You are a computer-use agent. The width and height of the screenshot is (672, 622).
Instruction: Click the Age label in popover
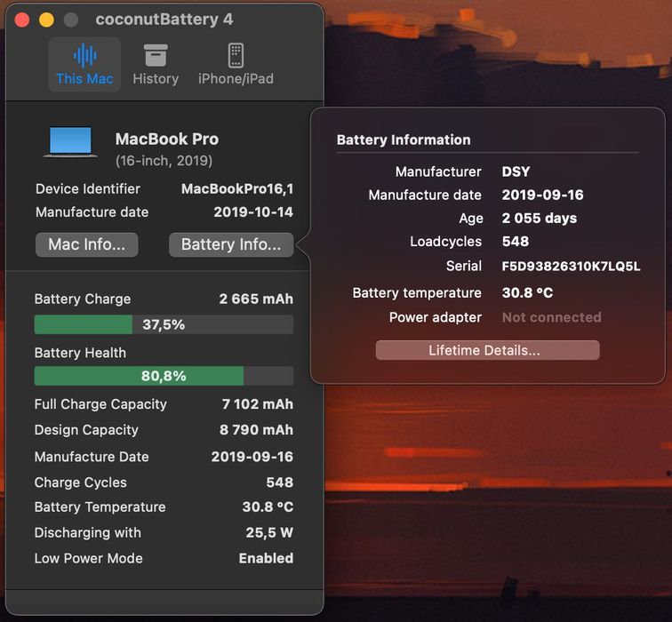tap(470, 219)
